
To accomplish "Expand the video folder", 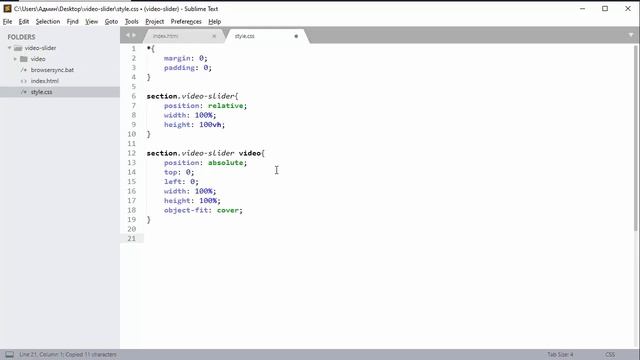I will click(15, 59).
